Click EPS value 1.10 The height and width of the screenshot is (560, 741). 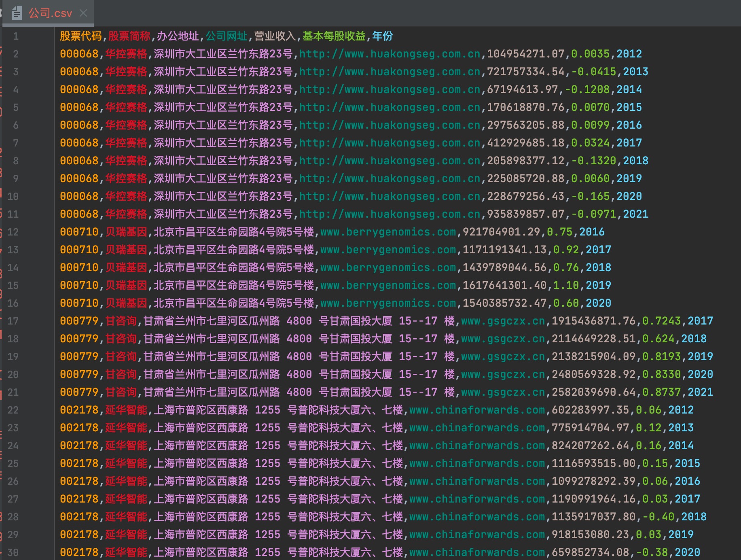[566, 285]
